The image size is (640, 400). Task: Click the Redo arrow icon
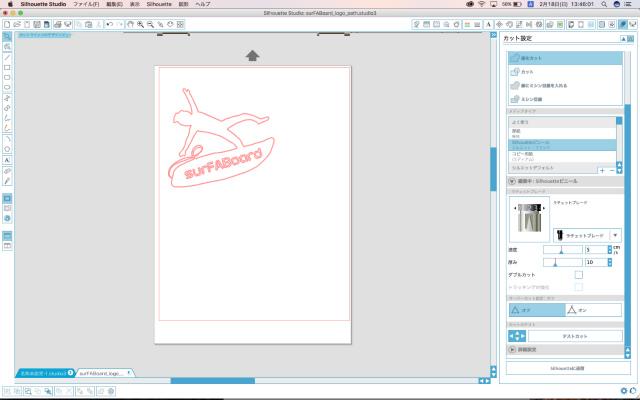120,24
